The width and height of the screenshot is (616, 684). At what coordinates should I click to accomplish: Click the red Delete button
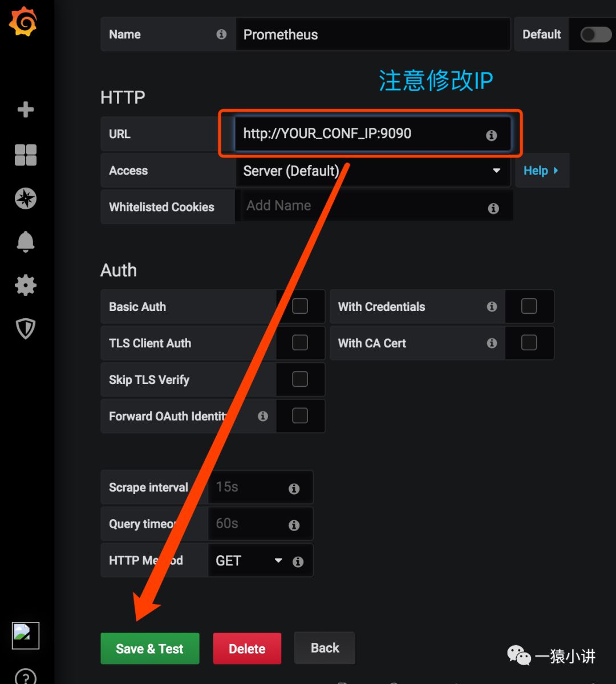(x=247, y=649)
